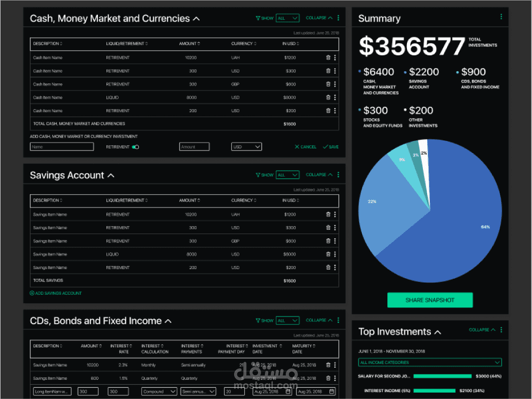Open options for the CD row with 1.5% rate
Image resolution: width=532 pixels, height=399 pixels.
[x=335, y=378]
